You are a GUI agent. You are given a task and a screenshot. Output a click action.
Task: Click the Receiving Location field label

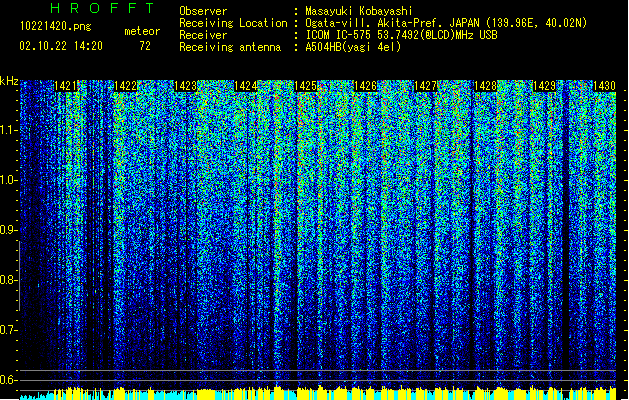point(233,23)
